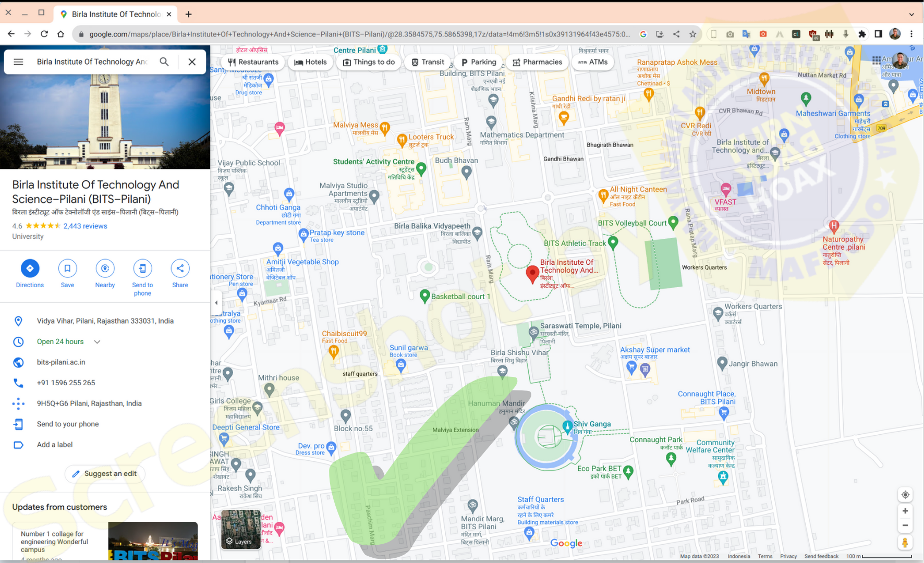Click the address bar URL
The height and width of the screenshot is (563, 924).
pyautogui.click(x=359, y=34)
